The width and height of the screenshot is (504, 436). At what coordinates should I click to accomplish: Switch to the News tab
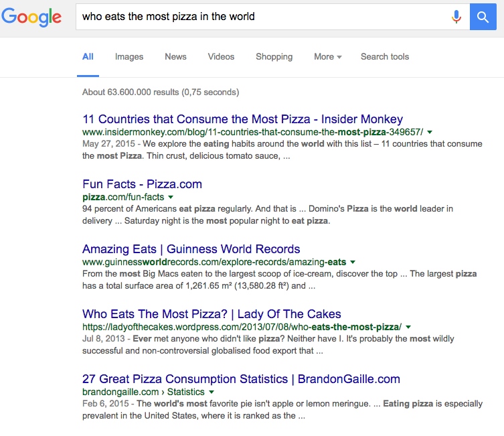pyautogui.click(x=175, y=56)
